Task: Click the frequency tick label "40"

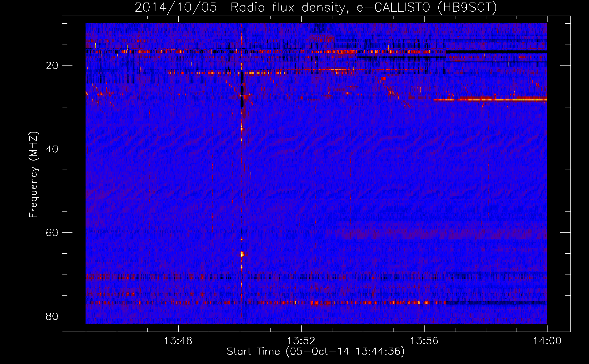Action: 52,149
